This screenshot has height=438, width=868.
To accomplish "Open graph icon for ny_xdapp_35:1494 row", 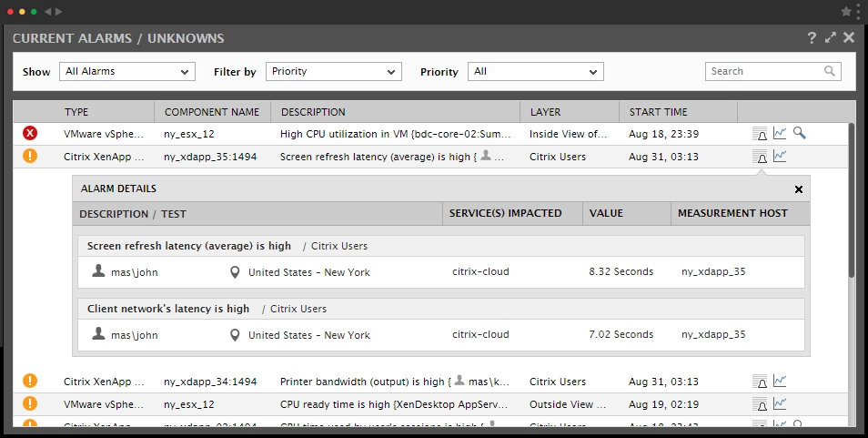I will [x=780, y=156].
